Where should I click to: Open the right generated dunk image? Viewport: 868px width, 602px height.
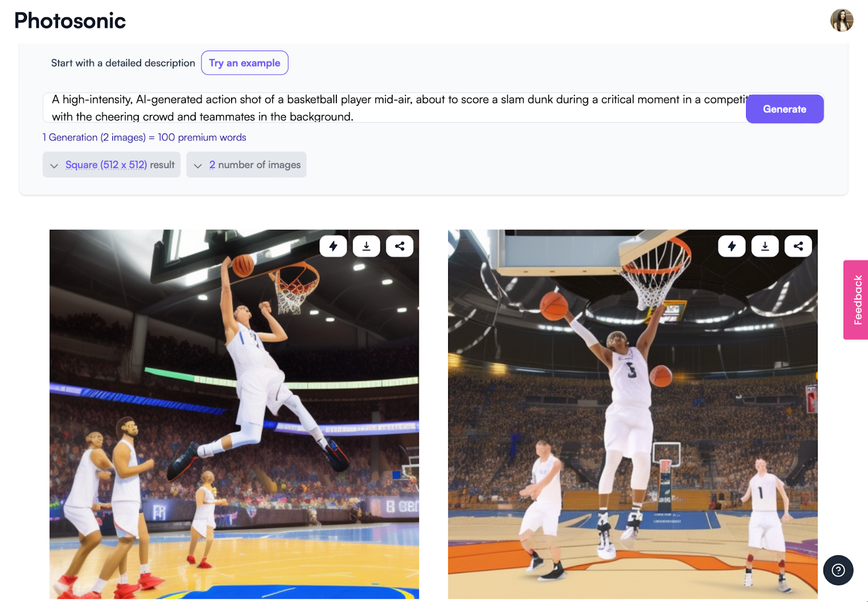click(633, 414)
